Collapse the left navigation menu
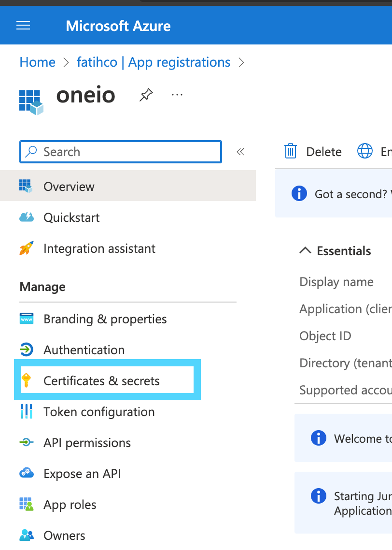392x550 pixels. pyautogui.click(x=240, y=152)
